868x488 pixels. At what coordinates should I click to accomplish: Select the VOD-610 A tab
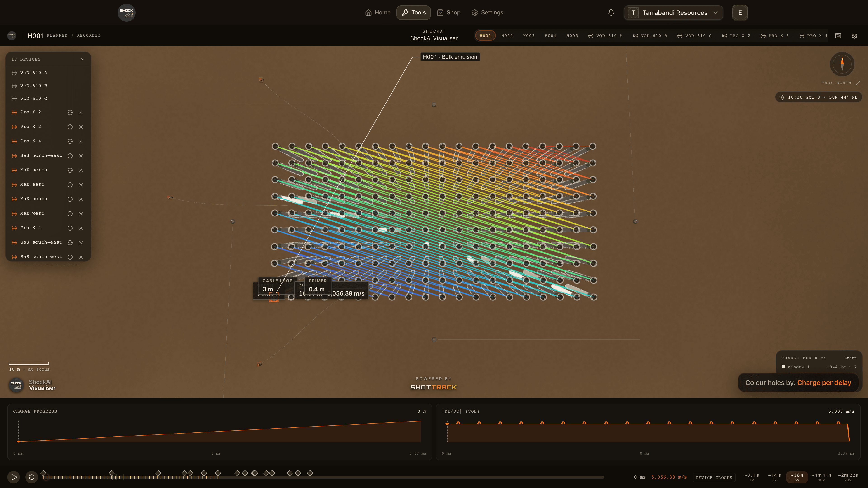606,36
